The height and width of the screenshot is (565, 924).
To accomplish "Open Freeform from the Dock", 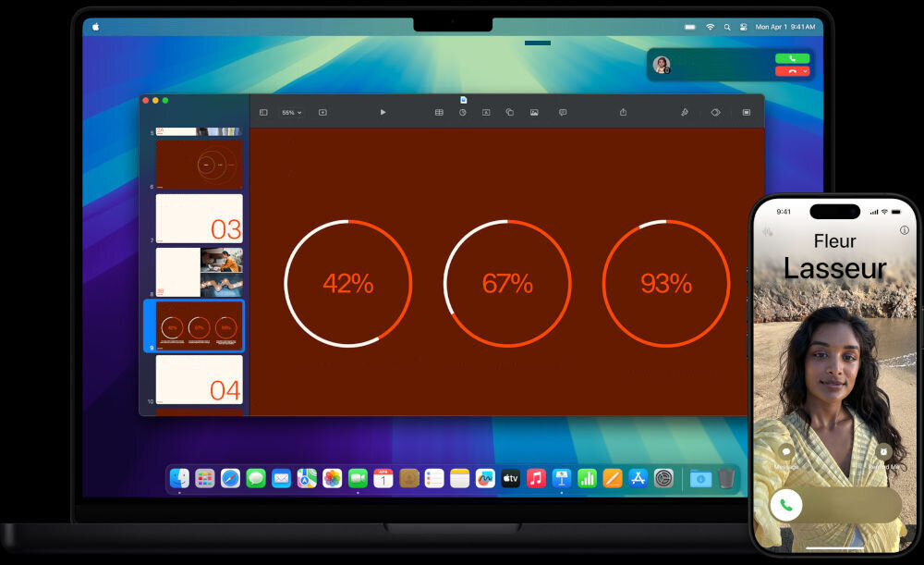I will [485, 478].
